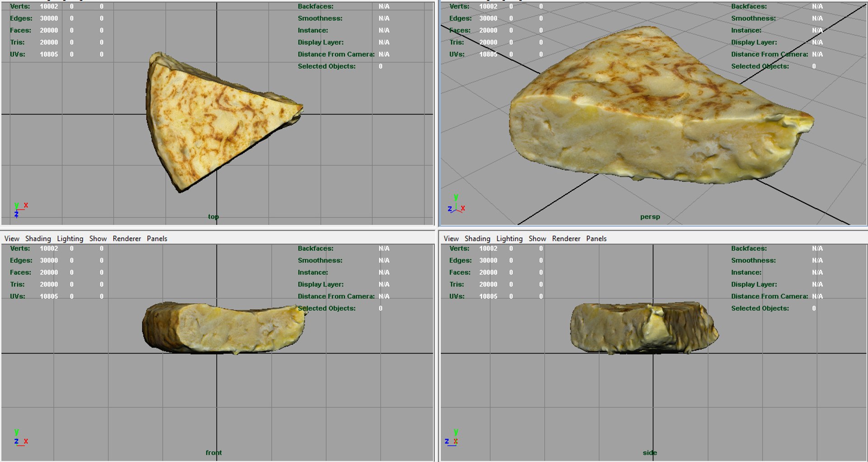The width and height of the screenshot is (868, 462).
Task: Open the Lighting menu in the front viewport
Action: pos(70,238)
